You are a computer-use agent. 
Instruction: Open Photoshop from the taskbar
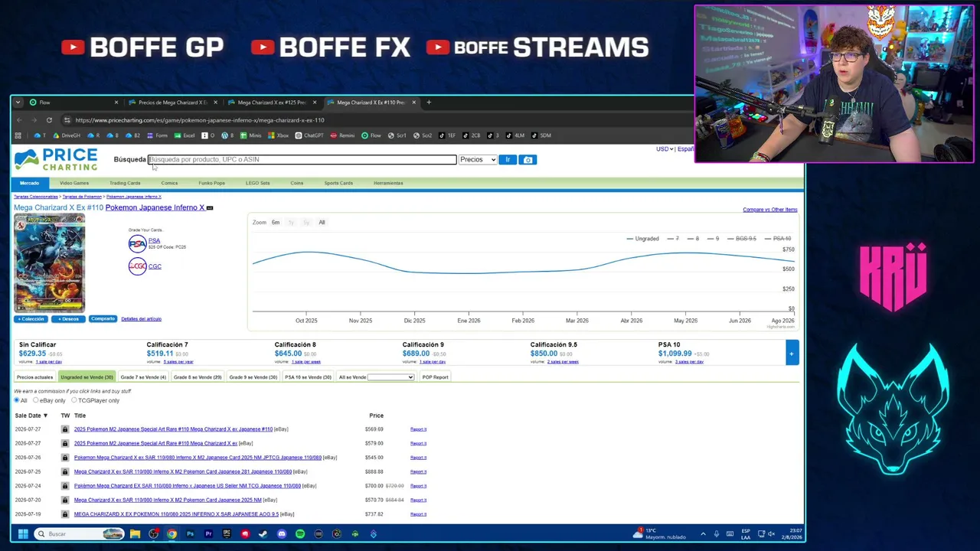pos(190,533)
